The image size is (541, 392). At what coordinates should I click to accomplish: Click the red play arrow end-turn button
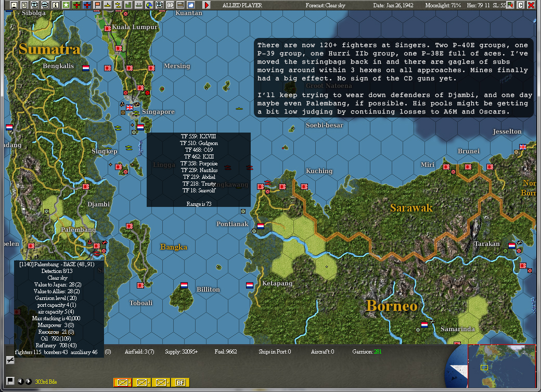click(207, 5)
